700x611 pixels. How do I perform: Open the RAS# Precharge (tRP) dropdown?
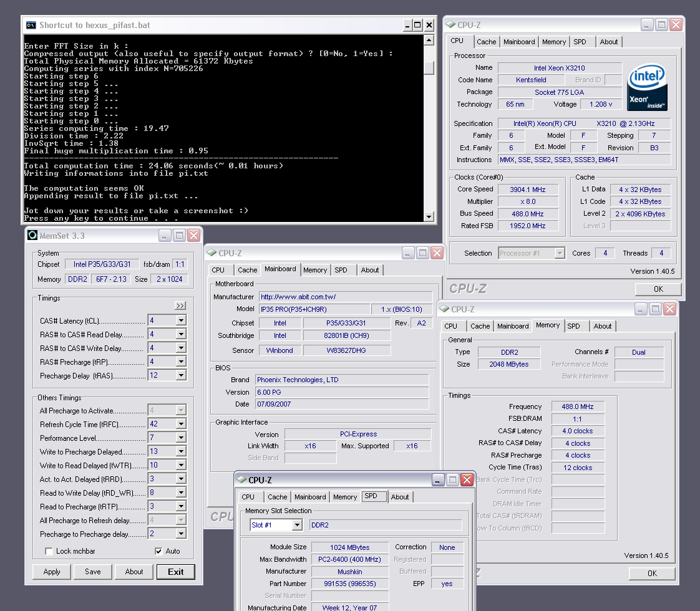coord(181,362)
